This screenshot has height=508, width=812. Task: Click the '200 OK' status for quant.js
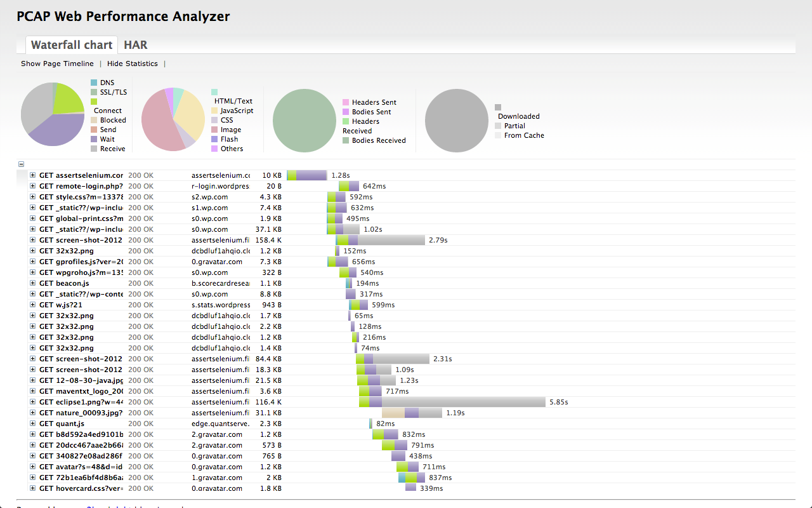pos(141,424)
